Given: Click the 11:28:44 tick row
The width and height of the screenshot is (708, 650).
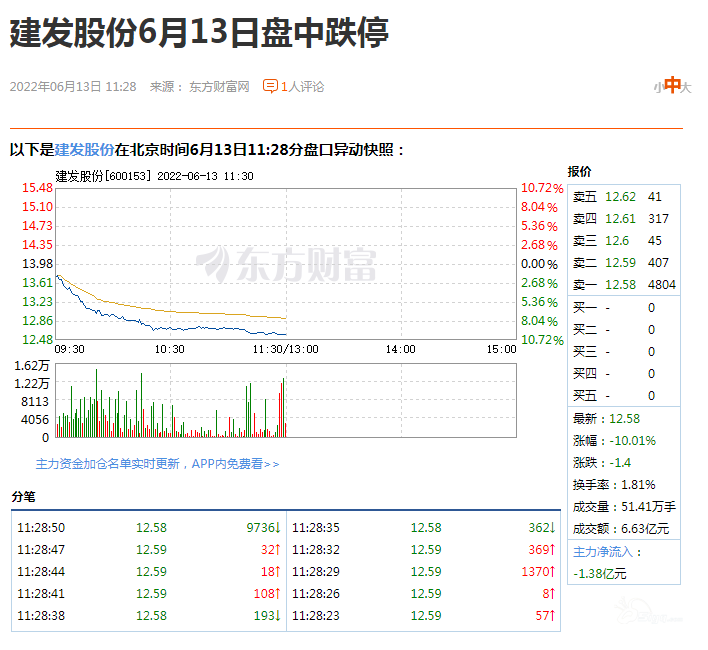Looking at the screenshot, I should pos(149,572).
